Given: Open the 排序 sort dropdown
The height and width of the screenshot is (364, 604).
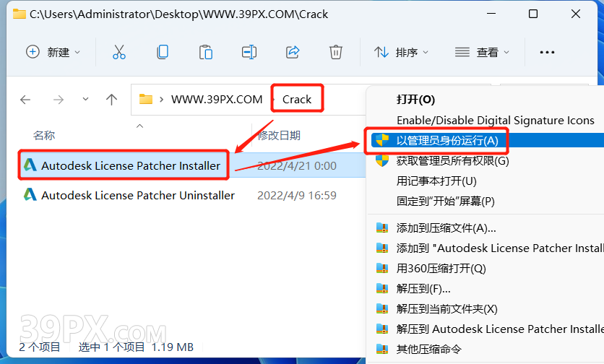Looking at the screenshot, I should [x=401, y=52].
